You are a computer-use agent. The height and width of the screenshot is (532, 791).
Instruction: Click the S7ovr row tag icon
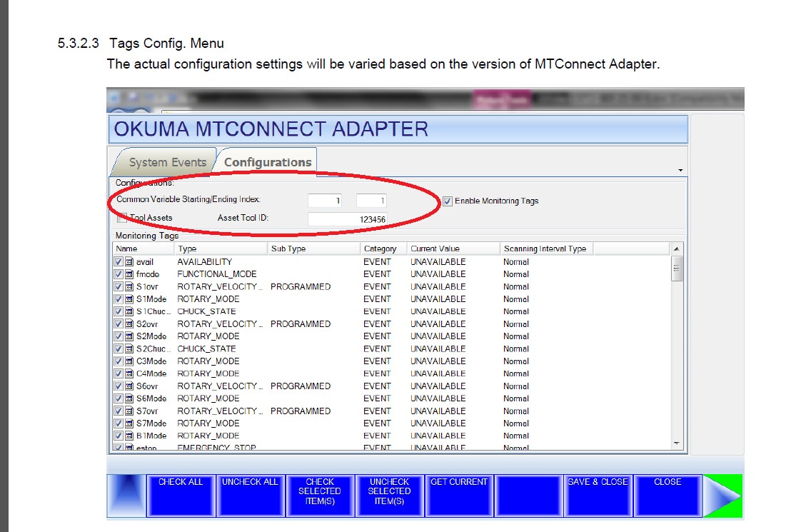[x=129, y=411]
